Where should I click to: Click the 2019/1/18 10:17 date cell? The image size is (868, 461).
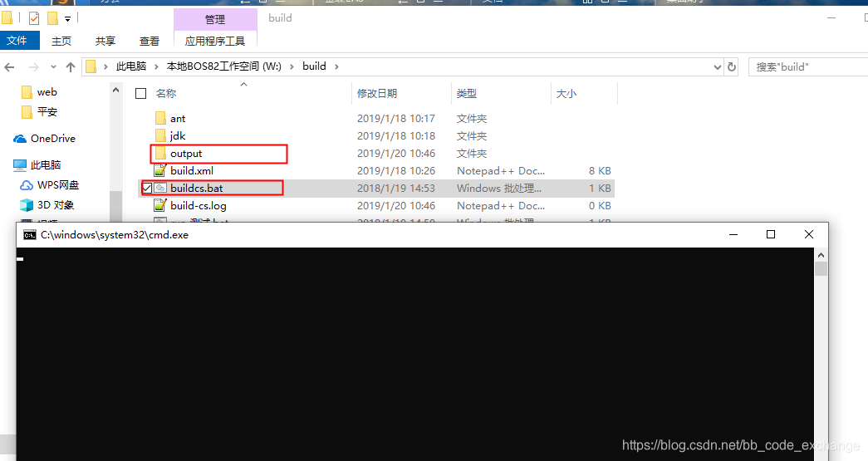point(396,119)
